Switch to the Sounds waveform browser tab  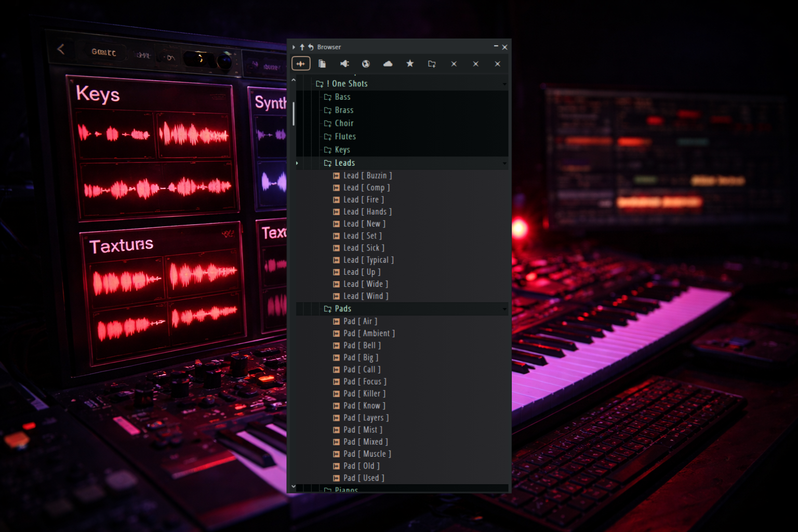[301, 63]
